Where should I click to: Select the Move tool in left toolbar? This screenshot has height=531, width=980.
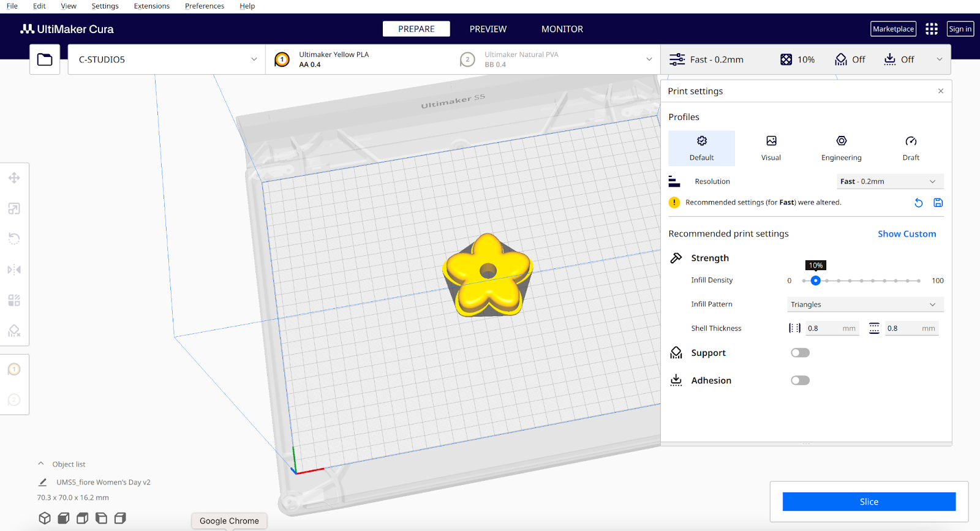click(x=14, y=178)
